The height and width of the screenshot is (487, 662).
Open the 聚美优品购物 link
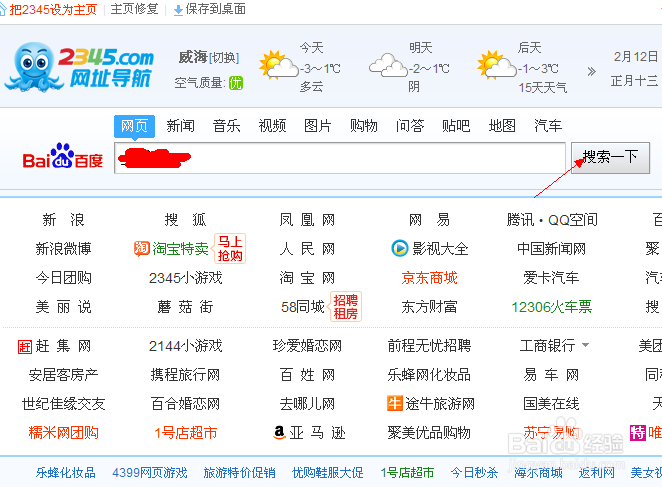tap(429, 433)
